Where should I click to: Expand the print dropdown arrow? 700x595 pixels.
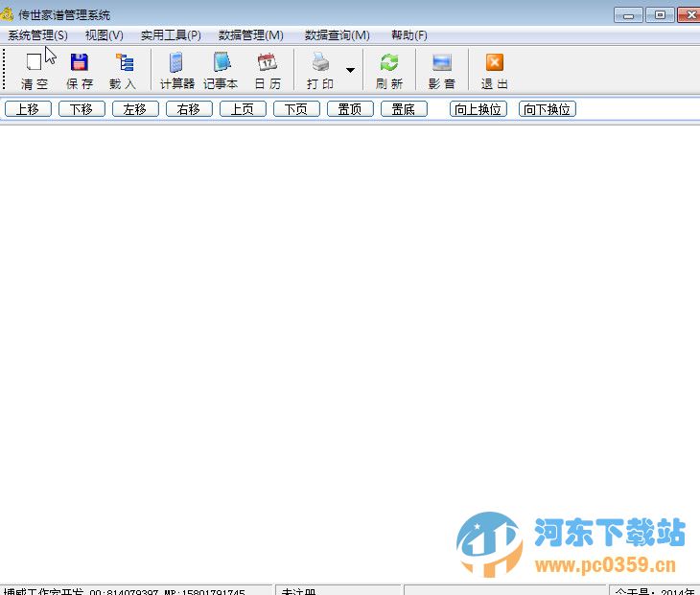[350, 70]
